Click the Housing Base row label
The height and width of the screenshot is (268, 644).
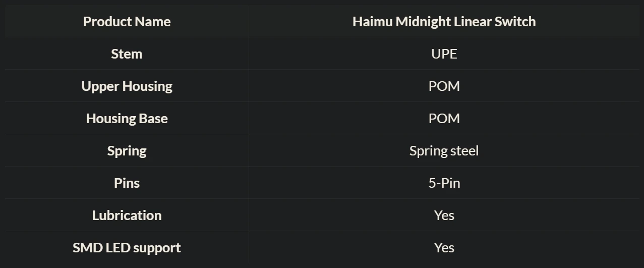[x=127, y=119]
